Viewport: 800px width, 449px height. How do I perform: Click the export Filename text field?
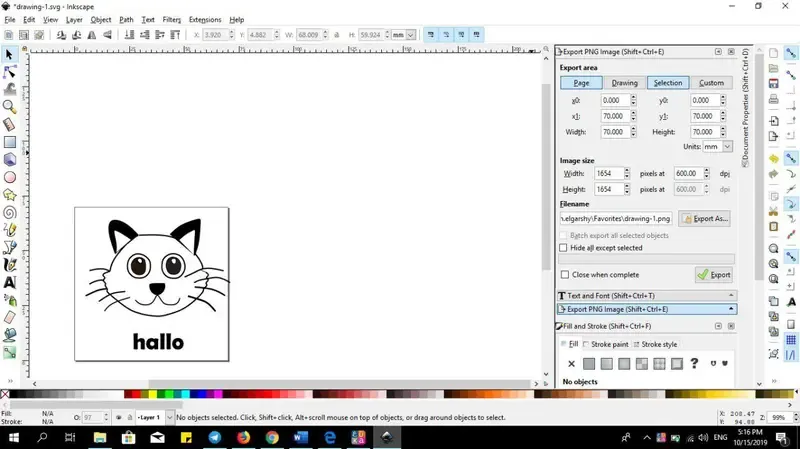click(x=616, y=218)
